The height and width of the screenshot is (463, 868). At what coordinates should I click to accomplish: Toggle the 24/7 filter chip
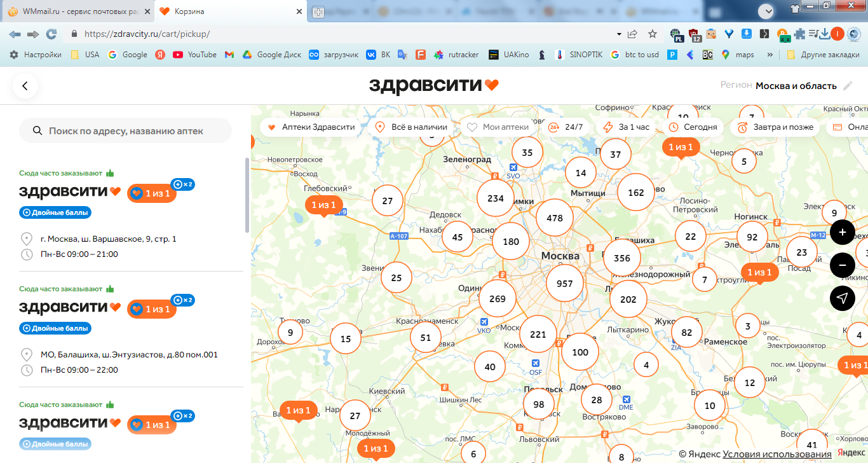pyautogui.click(x=566, y=127)
